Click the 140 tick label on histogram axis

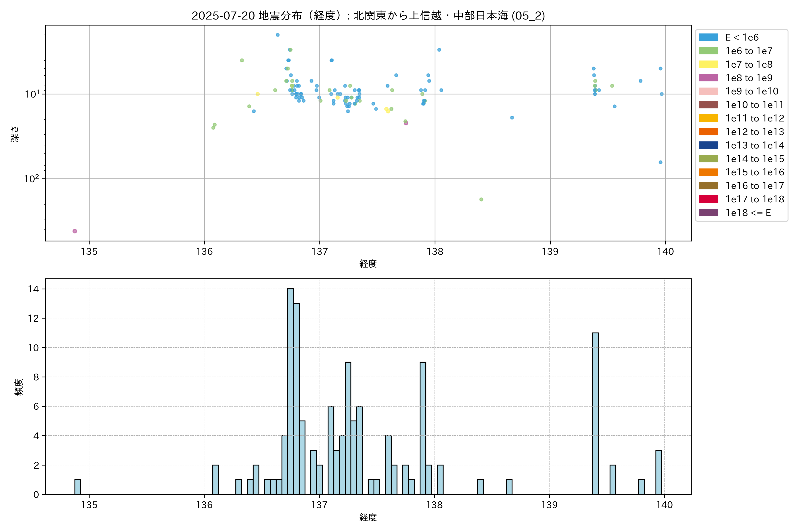click(664, 505)
